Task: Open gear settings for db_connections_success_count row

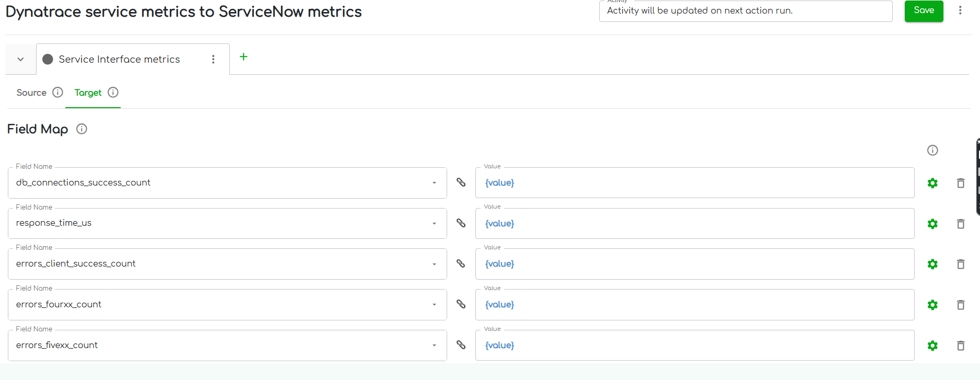Action: [932, 183]
